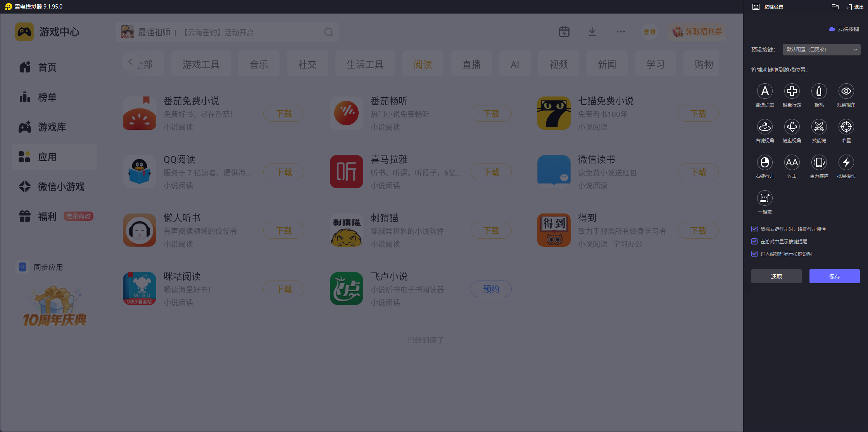Open the folder icon beside 退出
The height and width of the screenshot is (432, 868).
pos(835,7)
